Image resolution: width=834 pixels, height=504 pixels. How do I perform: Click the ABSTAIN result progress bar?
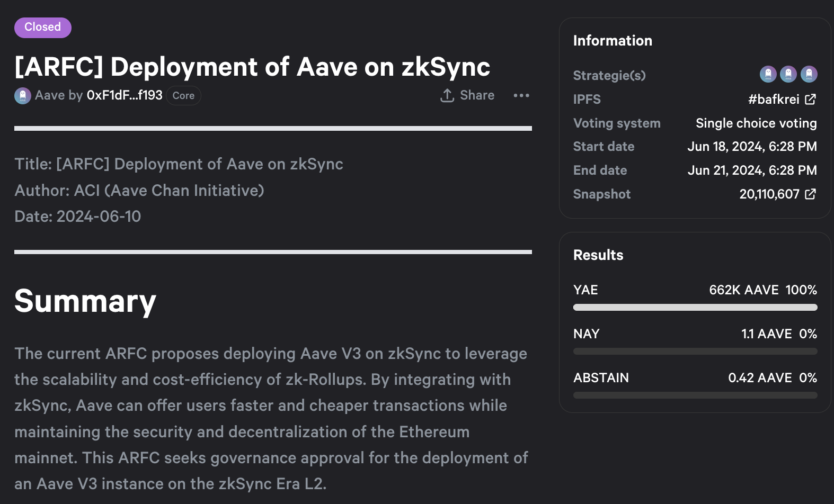pos(695,395)
